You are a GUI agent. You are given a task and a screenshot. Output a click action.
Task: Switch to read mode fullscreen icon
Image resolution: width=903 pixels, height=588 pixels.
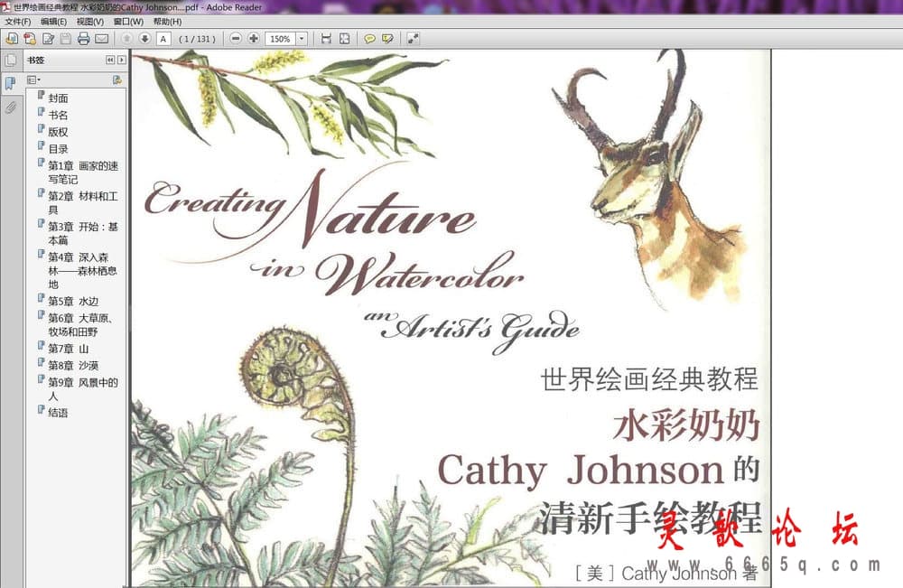point(413,39)
